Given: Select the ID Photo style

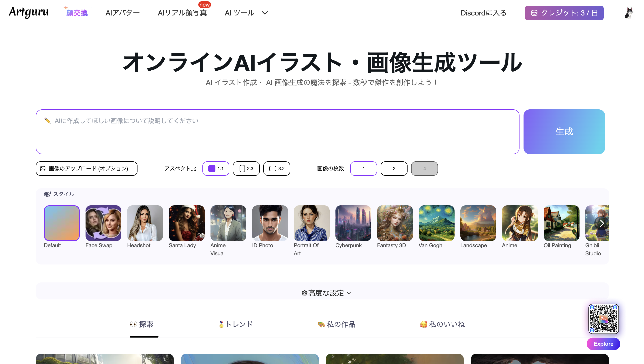Looking at the screenshot, I should point(270,223).
